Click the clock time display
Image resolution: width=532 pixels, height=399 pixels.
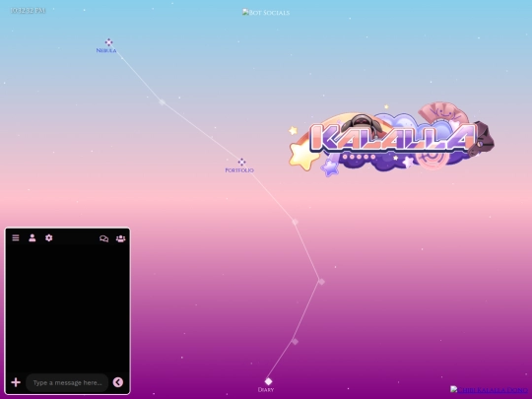pos(28,11)
